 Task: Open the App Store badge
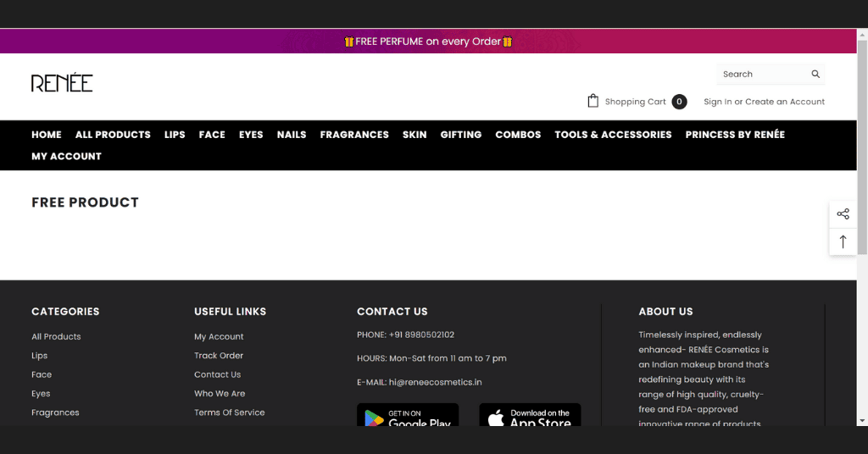pyautogui.click(x=530, y=415)
